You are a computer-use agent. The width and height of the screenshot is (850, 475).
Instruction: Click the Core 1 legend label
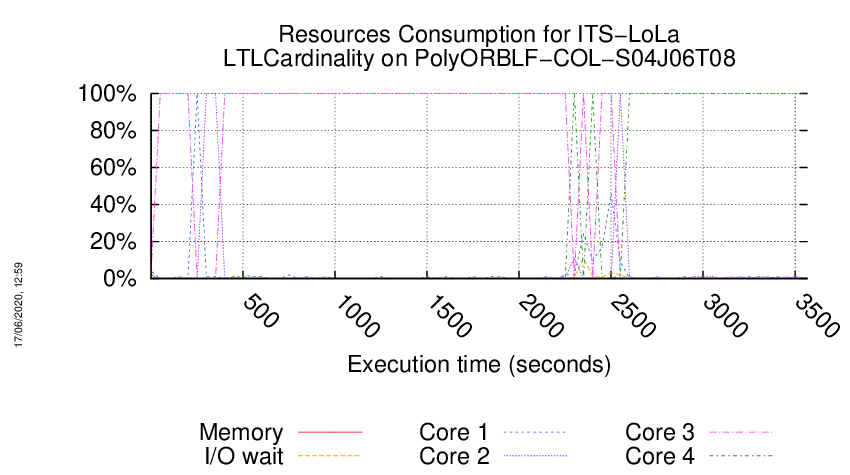[454, 432]
